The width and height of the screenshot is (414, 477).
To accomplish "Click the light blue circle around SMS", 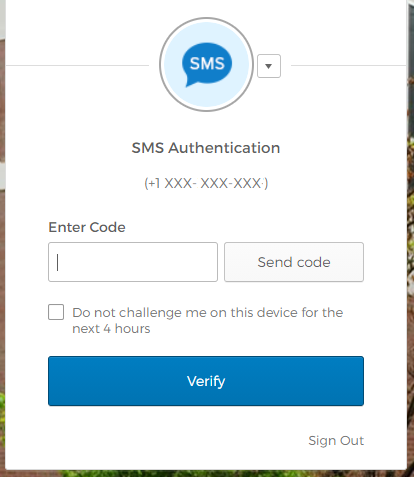I will (207, 65).
